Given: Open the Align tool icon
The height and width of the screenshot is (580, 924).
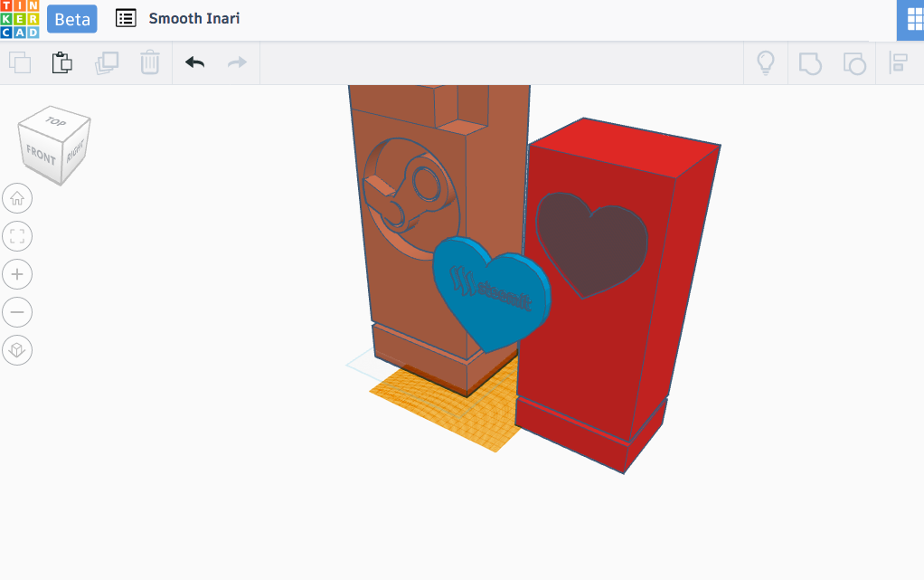Looking at the screenshot, I should click(x=898, y=62).
